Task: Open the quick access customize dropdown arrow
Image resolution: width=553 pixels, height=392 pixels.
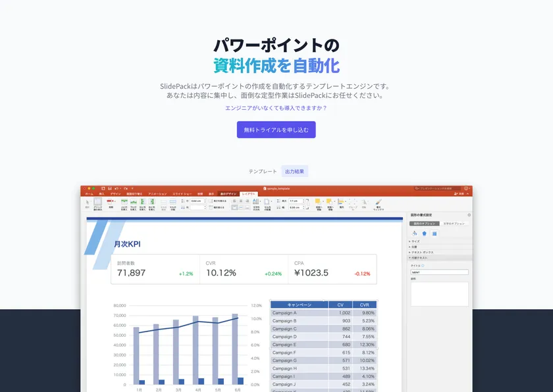Action: click(132, 188)
